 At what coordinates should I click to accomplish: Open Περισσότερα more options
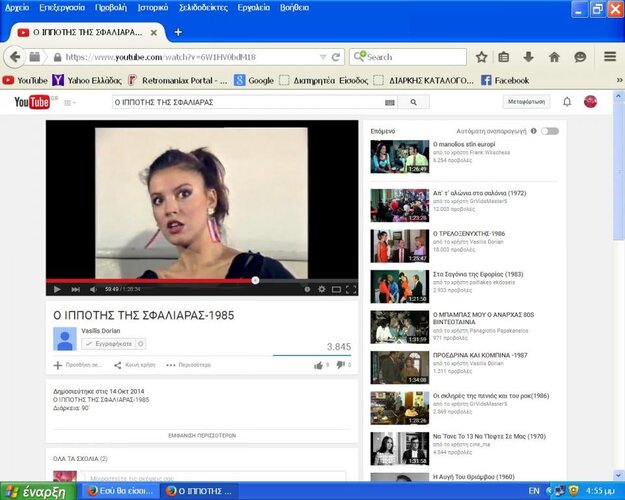click(x=189, y=365)
